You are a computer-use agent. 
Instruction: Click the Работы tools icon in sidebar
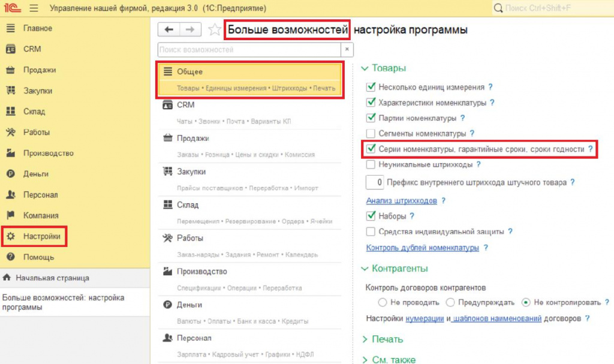(11, 132)
